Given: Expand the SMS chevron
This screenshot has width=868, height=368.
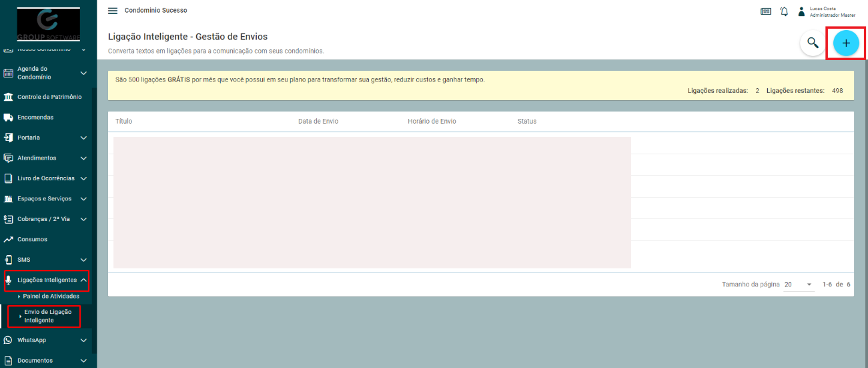Looking at the screenshot, I should (83, 260).
